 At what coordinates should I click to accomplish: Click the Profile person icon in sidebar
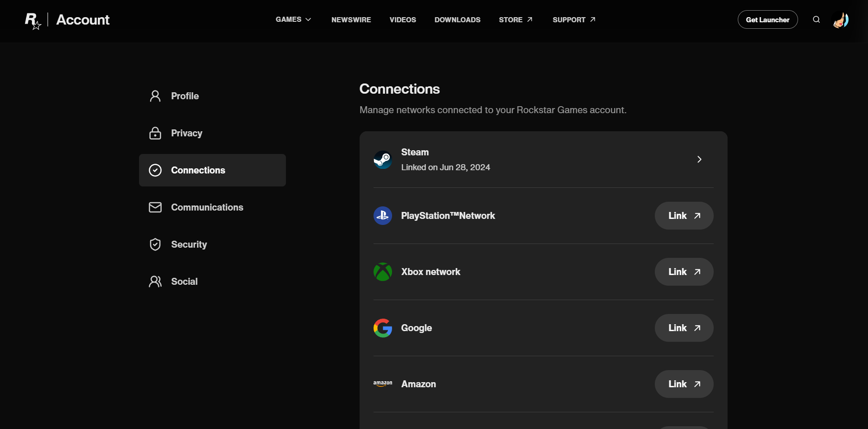[x=155, y=96]
